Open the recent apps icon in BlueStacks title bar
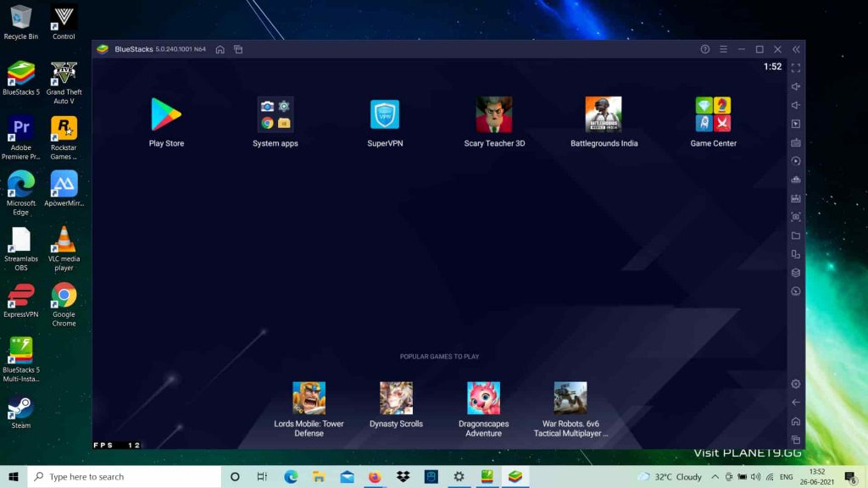The width and height of the screenshot is (868, 488). tap(238, 49)
